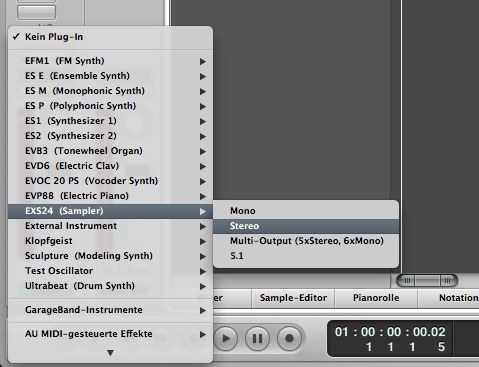Choose the highlighted EXS24 (Sampler) entry
The height and width of the screenshot is (367, 479).
(x=110, y=211)
